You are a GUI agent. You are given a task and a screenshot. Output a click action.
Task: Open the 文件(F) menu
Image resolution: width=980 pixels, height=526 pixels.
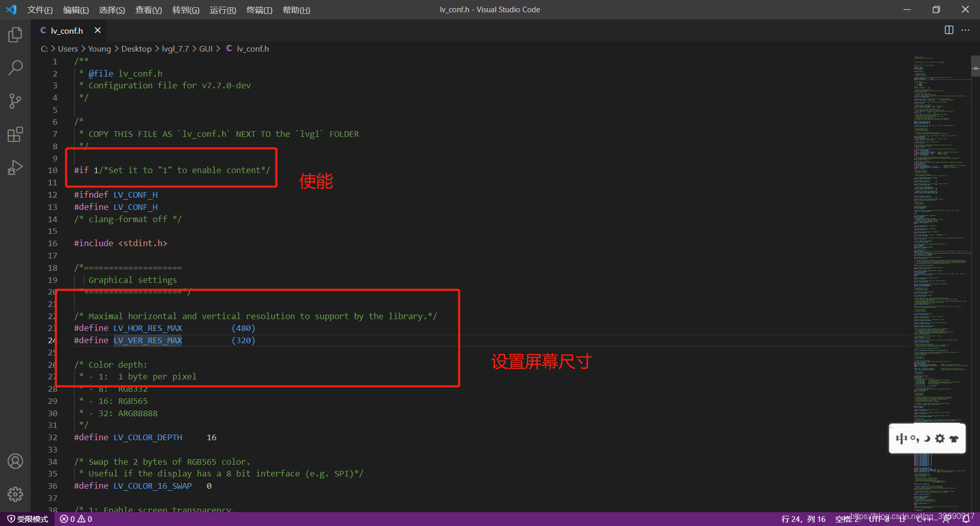click(x=40, y=10)
